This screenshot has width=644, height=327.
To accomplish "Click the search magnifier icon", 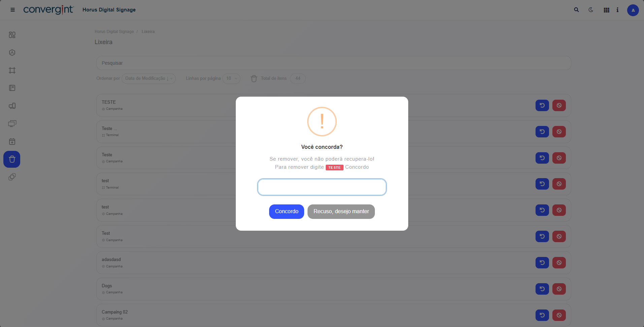I will [x=576, y=10].
